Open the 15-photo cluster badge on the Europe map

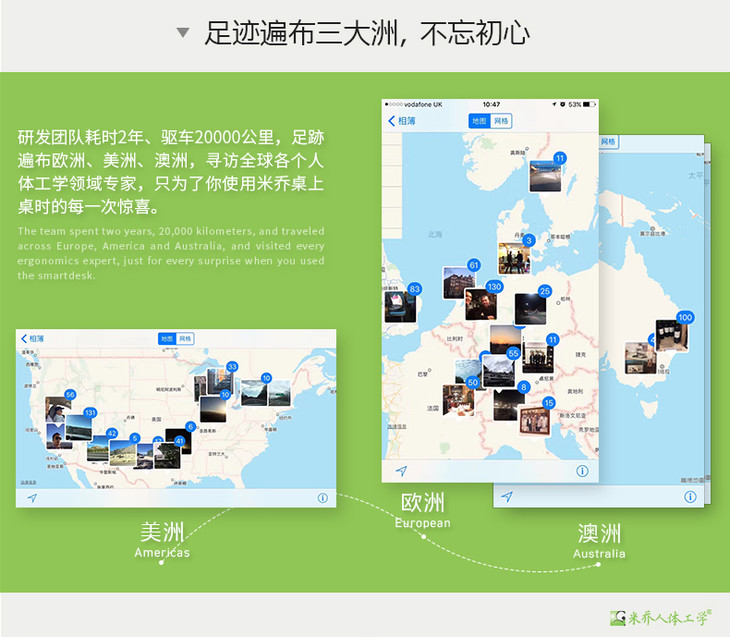coord(548,403)
